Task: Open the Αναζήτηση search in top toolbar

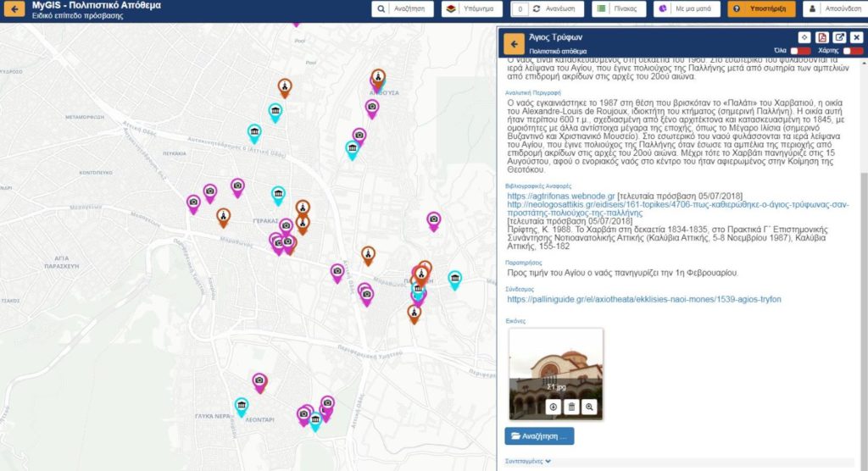Action: click(x=403, y=9)
